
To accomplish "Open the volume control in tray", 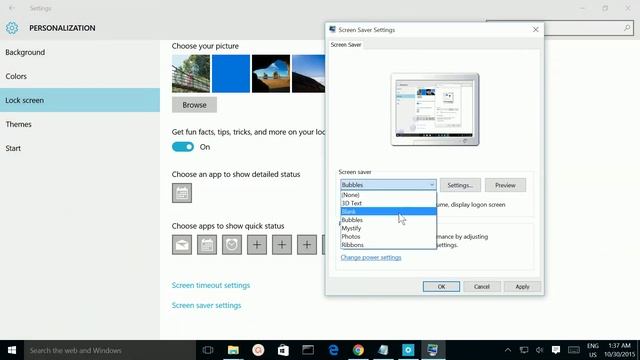I will tap(540, 350).
